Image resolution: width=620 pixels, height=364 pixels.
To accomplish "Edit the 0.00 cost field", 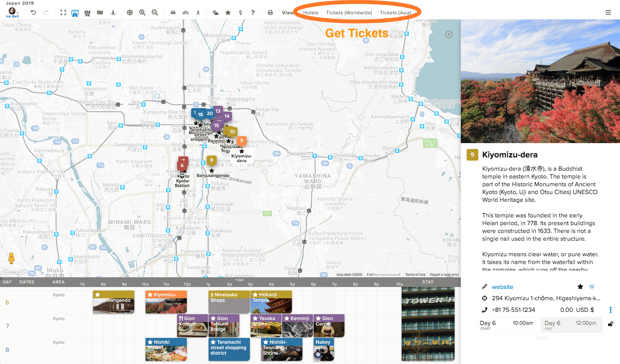I will 566,310.
